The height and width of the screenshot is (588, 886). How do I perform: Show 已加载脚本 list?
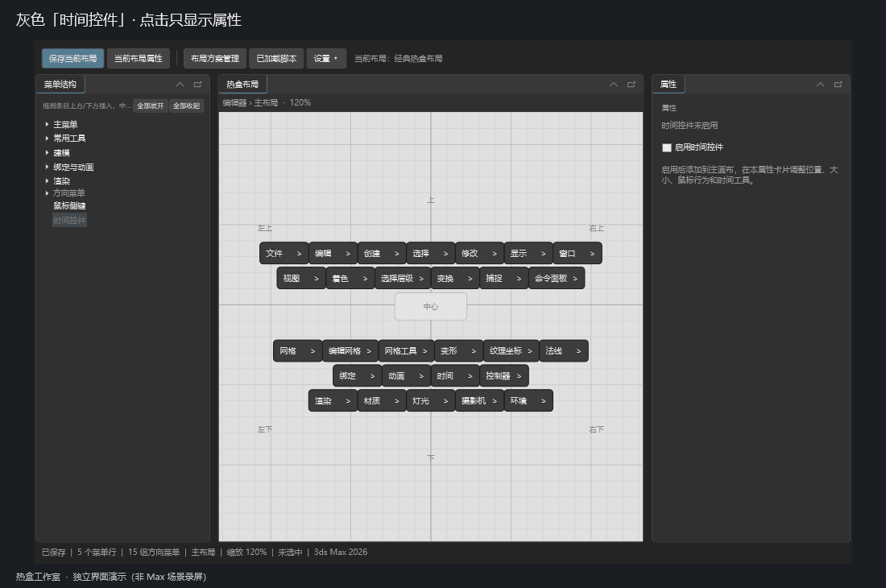pyautogui.click(x=276, y=58)
